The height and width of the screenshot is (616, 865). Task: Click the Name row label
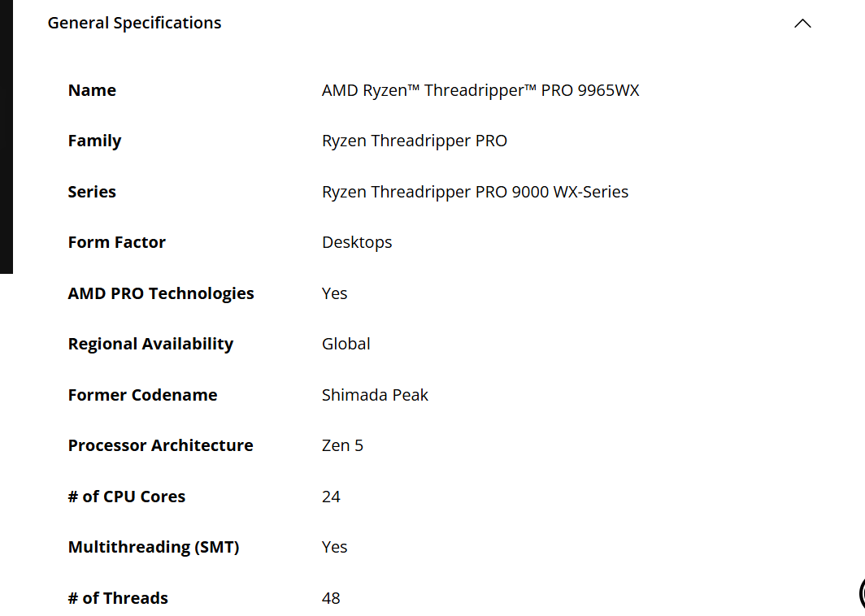tap(92, 90)
